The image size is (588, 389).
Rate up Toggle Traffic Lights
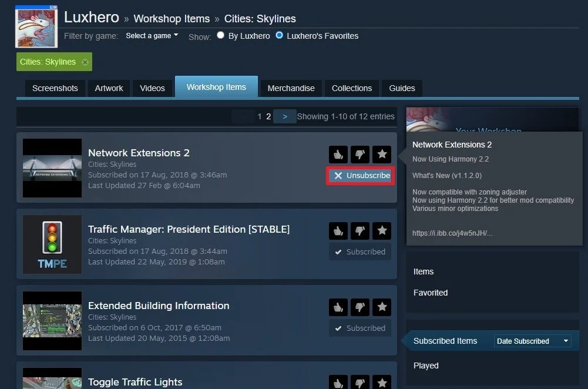coord(338,383)
